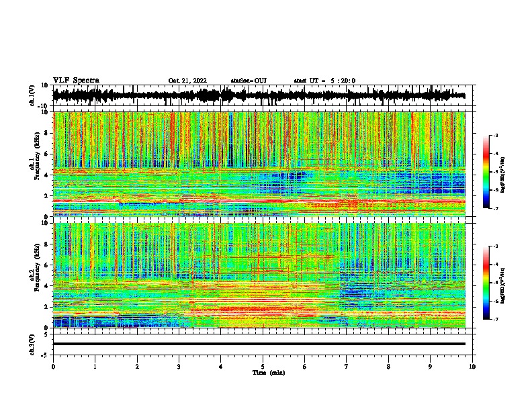Viewport: 532px width, 411px height.
Task: Click the "-5" tick on ch.3(V) axis
Action: click(45, 355)
